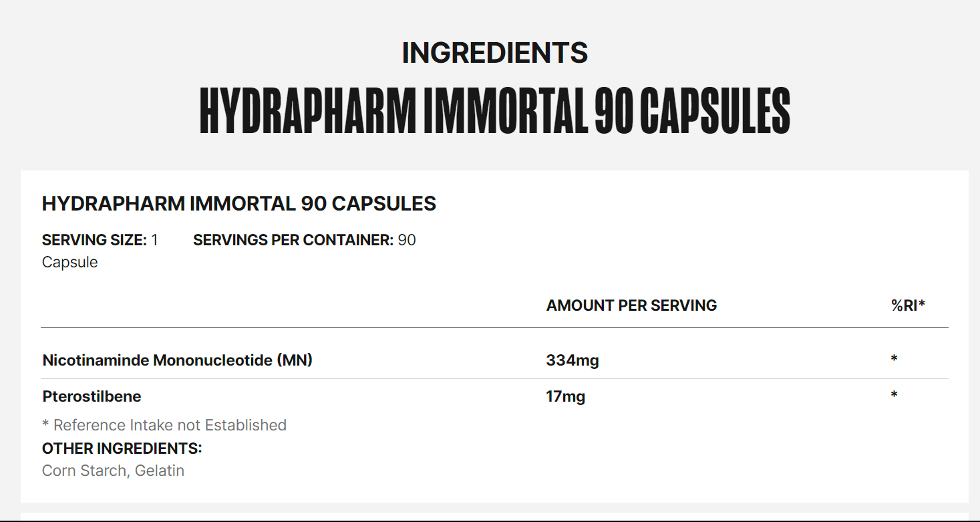Viewport: 980px width, 522px height.
Task: Click the large Hydrapharm Immortal 90 Capsules banner title
Action: 494,110
